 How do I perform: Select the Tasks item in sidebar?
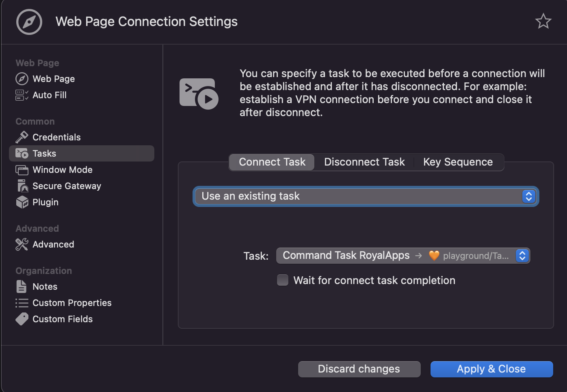[x=81, y=153]
